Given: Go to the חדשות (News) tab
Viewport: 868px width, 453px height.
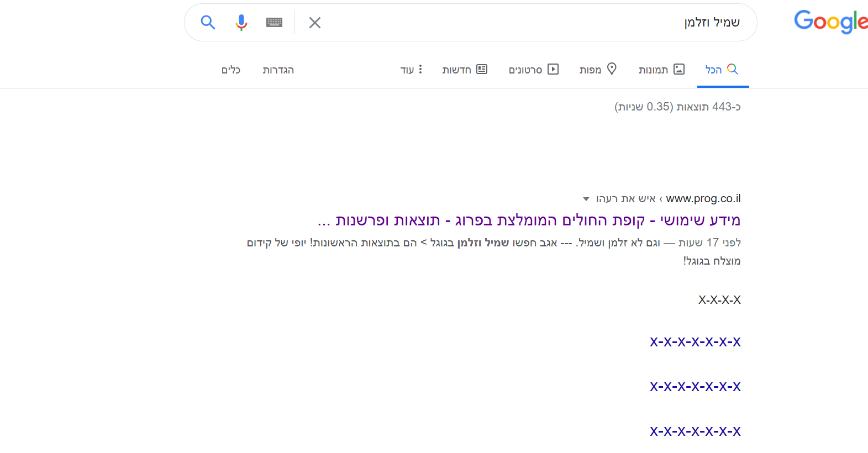Looking at the screenshot, I should pyautogui.click(x=465, y=70).
